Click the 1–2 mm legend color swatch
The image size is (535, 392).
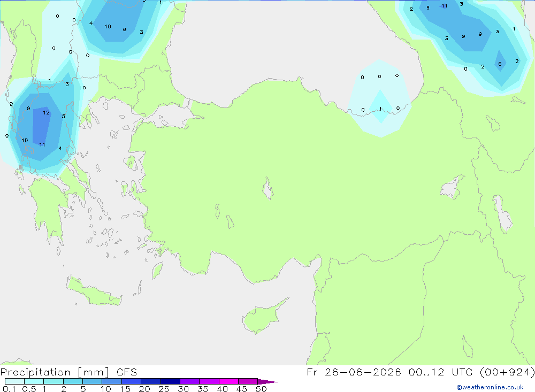pos(53,381)
